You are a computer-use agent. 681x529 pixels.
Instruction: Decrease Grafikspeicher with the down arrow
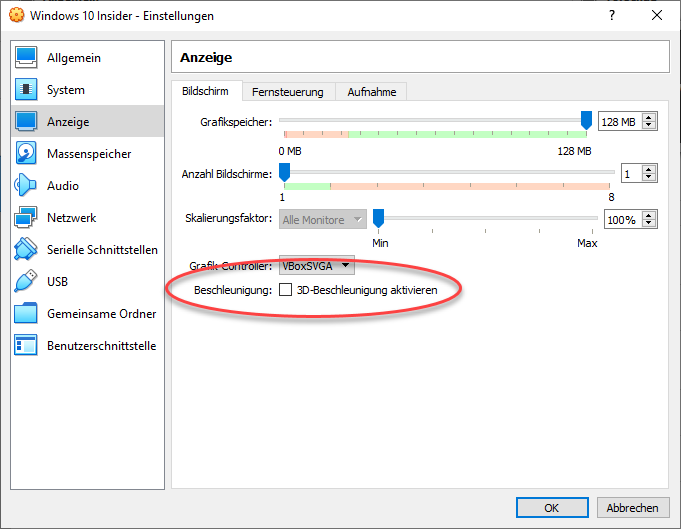[x=649, y=125]
